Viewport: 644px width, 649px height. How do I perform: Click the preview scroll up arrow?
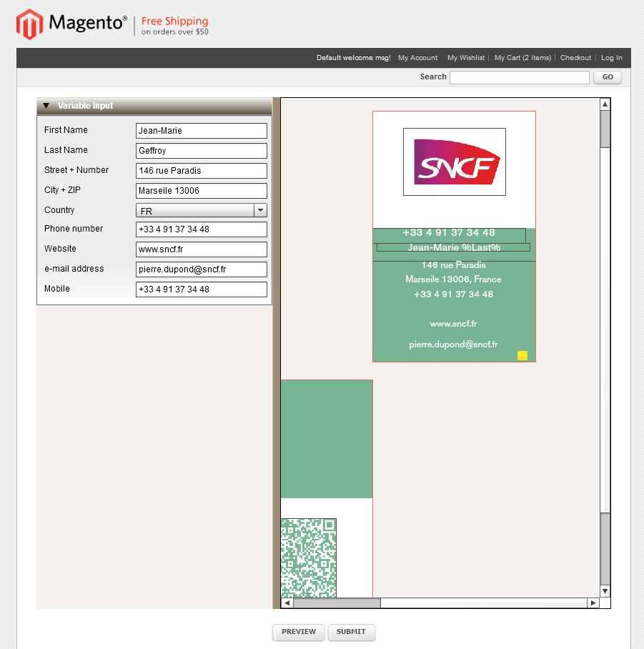click(x=605, y=104)
